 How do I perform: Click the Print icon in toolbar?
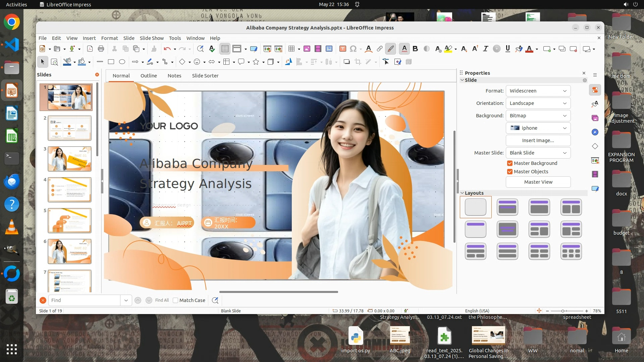click(x=101, y=49)
